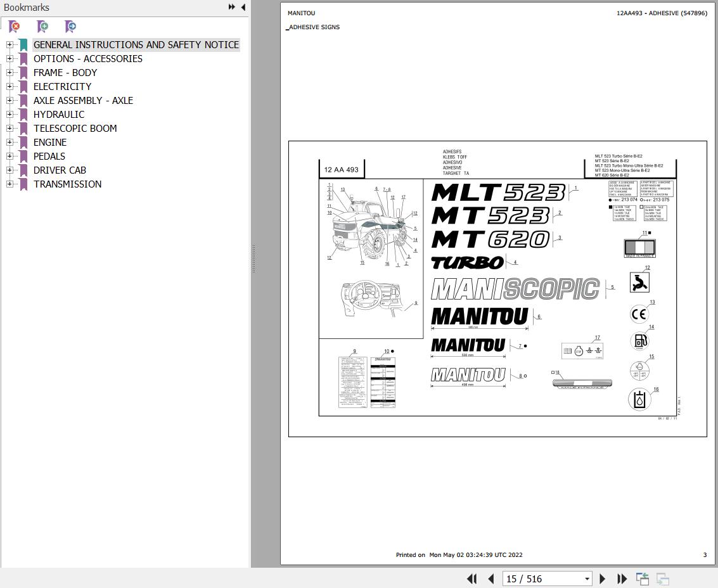
Task: Go to the previous page
Action: click(x=491, y=579)
